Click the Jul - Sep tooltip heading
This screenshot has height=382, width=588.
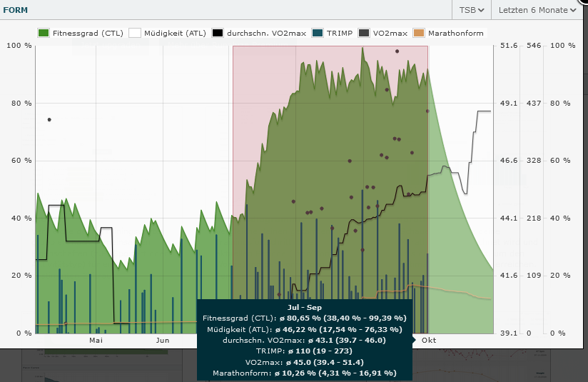click(x=304, y=307)
